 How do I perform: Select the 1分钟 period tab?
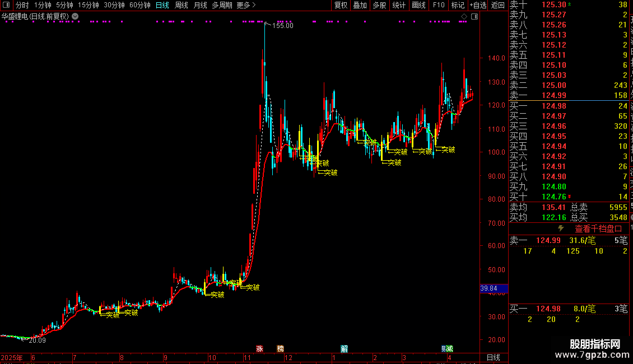(43, 5)
